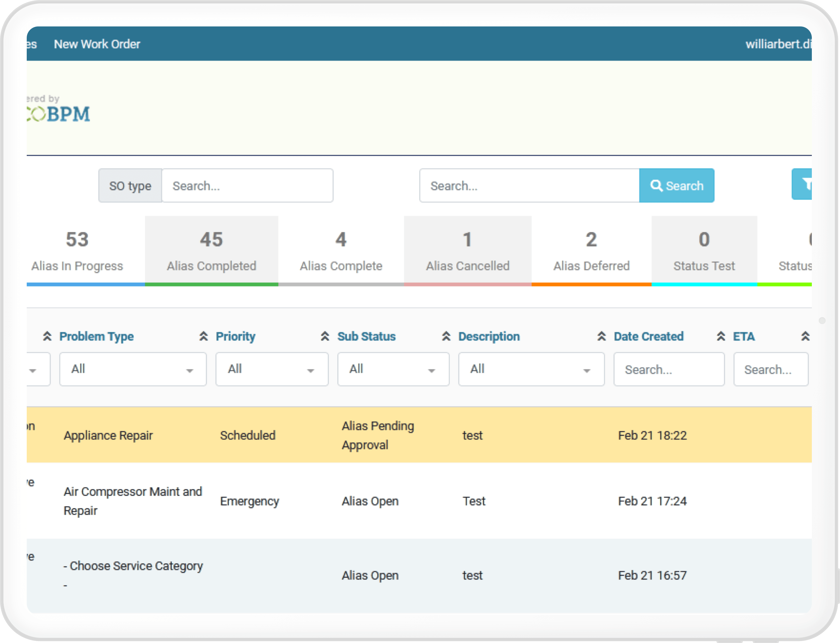
Task: Click Alias Open in the Emergency row
Action: [370, 501]
